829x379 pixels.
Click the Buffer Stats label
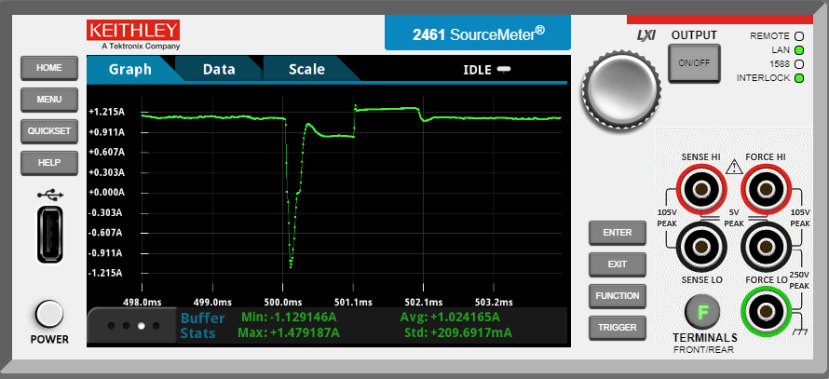[x=202, y=326]
